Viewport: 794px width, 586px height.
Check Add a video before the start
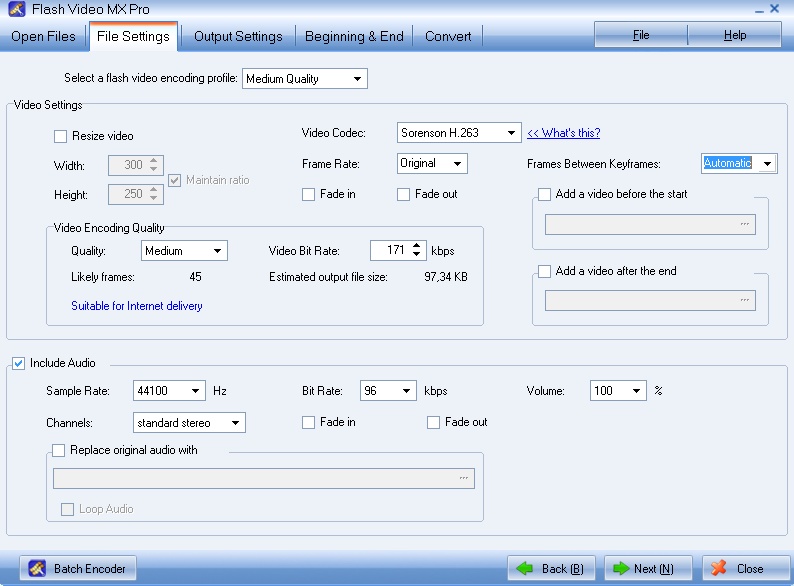pos(544,194)
